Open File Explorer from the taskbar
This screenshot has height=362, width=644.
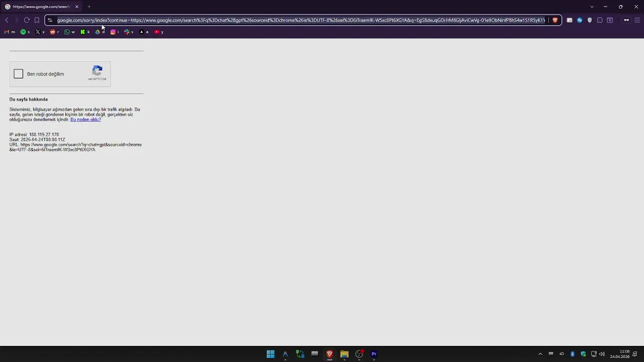(x=344, y=354)
